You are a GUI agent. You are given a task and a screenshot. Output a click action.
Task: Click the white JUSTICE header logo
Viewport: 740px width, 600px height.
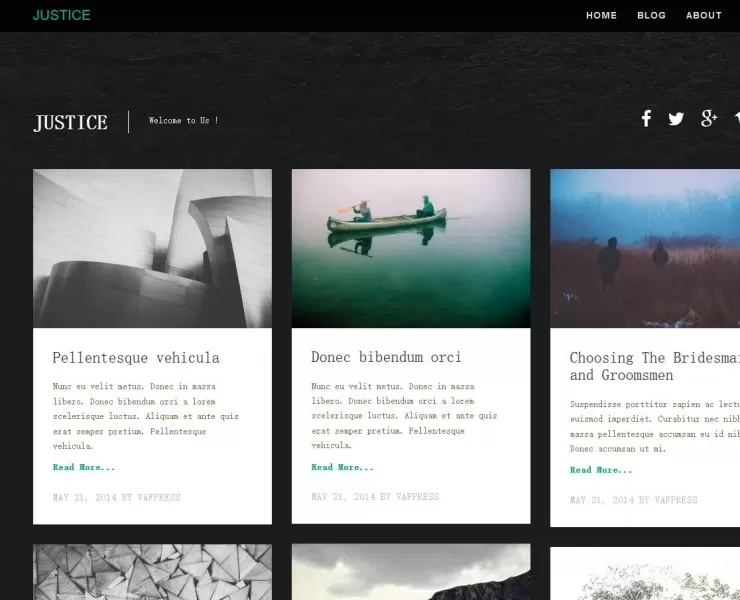coord(70,123)
